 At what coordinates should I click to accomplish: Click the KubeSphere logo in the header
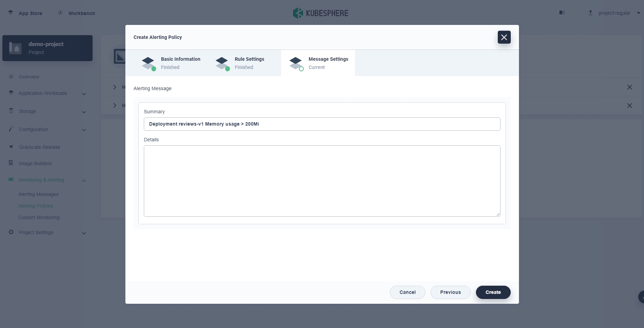(320, 13)
